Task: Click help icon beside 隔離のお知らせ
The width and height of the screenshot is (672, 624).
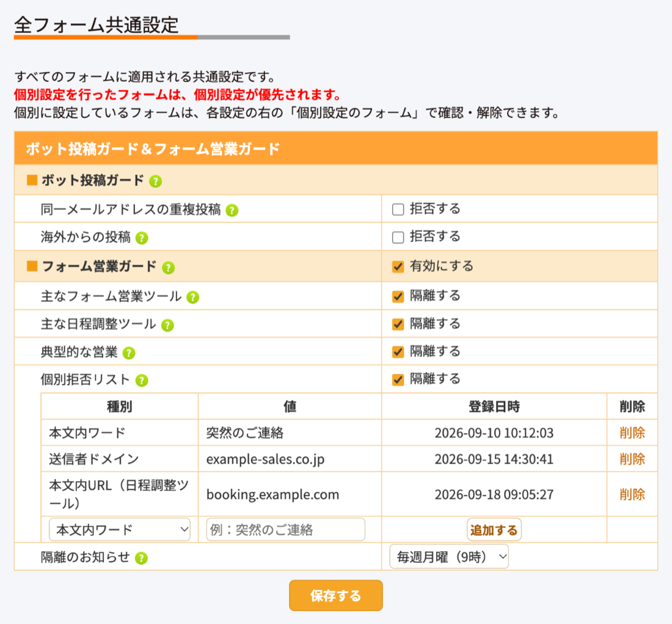Action: pyautogui.click(x=142, y=558)
